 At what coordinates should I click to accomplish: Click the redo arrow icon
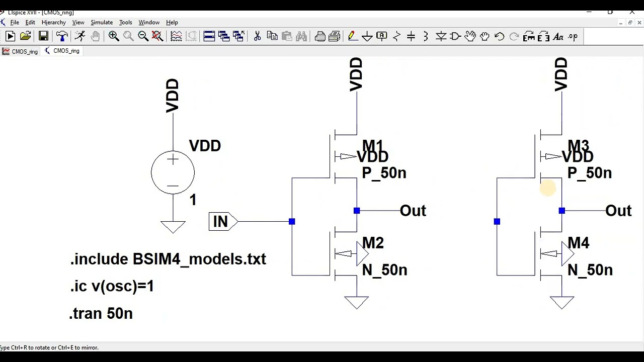[514, 36]
